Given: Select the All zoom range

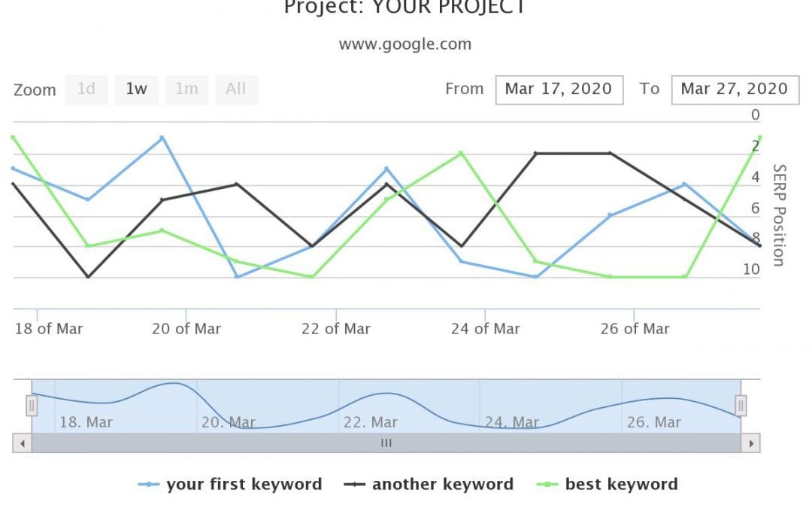Looking at the screenshot, I should point(236,89).
